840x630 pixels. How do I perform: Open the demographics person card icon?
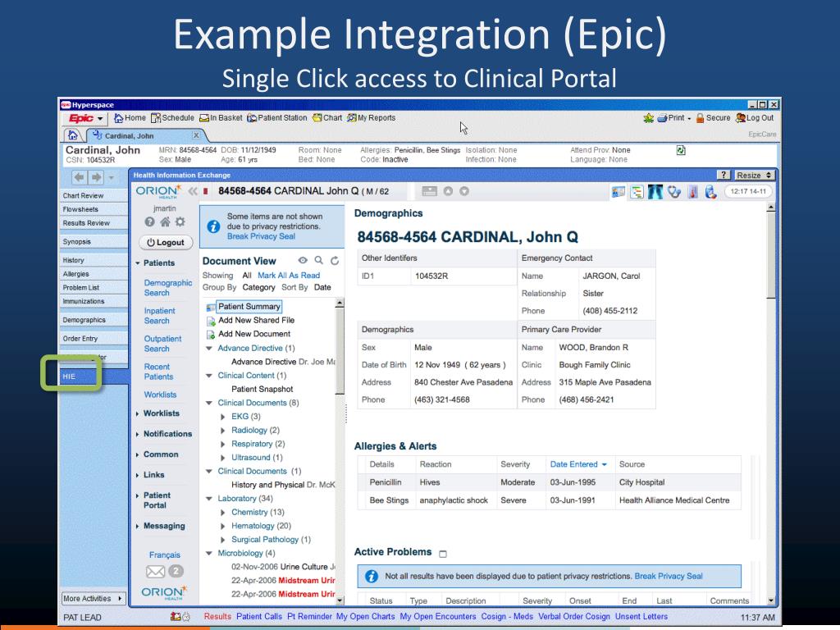click(x=619, y=192)
